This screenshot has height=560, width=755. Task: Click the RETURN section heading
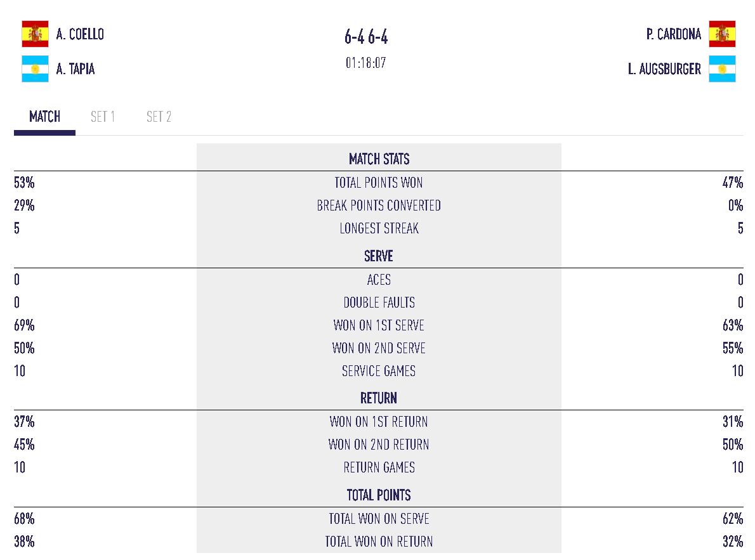[x=379, y=398]
